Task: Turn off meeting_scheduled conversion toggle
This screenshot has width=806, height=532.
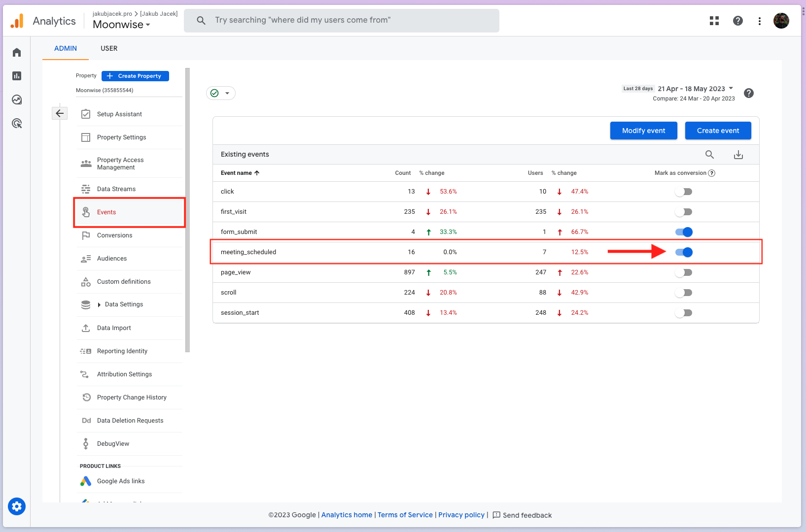Action: pyautogui.click(x=684, y=252)
